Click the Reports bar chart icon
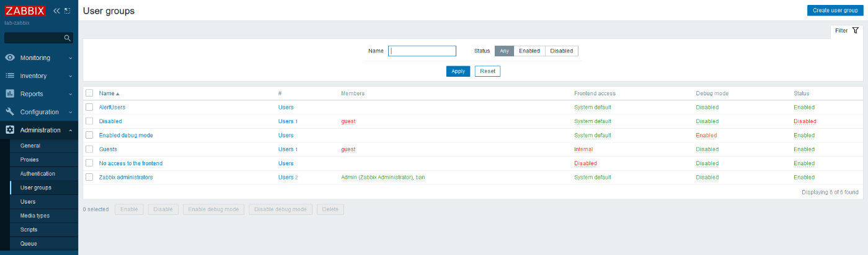The image size is (868, 255). click(10, 93)
